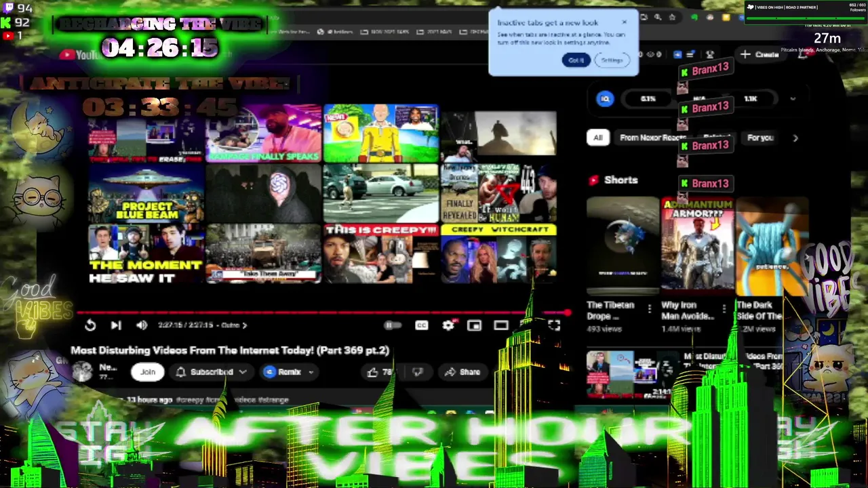The width and height of the screenshot is (868, 488).
Task: Click the video title text
Action: pyautogui.click(x=230, y=350)
